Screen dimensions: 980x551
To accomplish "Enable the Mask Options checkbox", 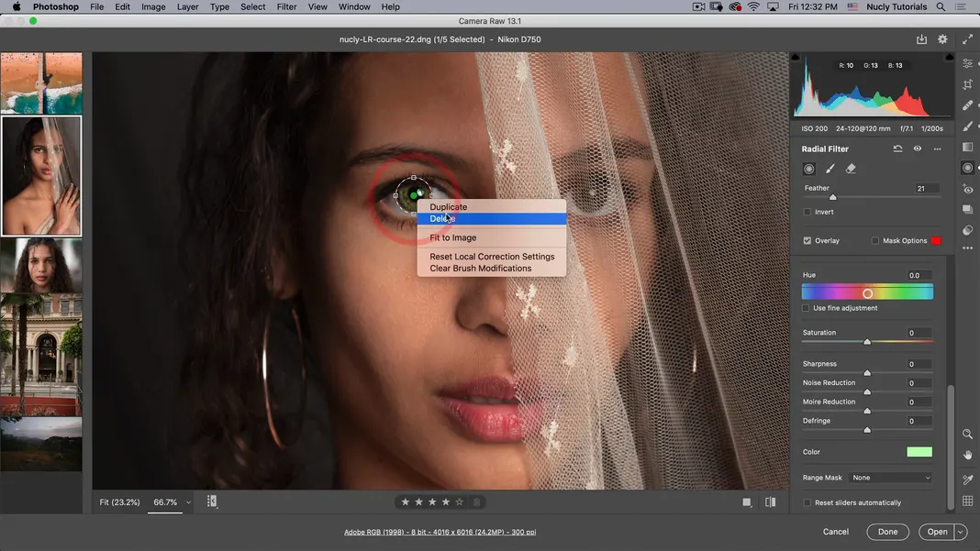I will (x=875, y=240).
